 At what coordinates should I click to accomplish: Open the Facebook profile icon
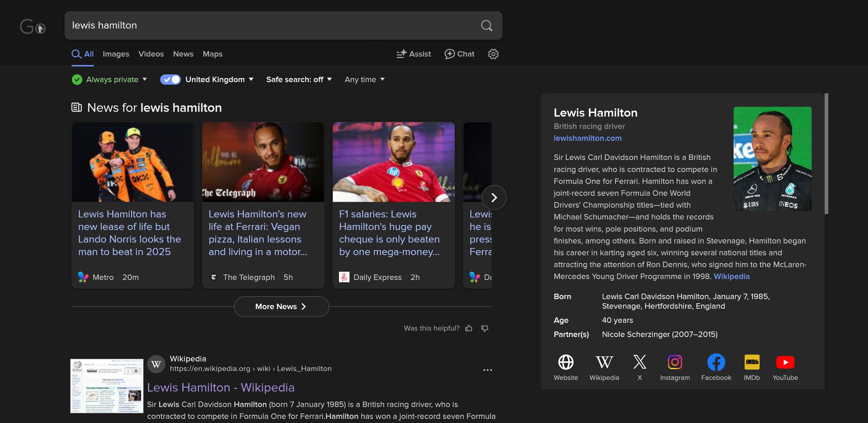click(716, 362)
